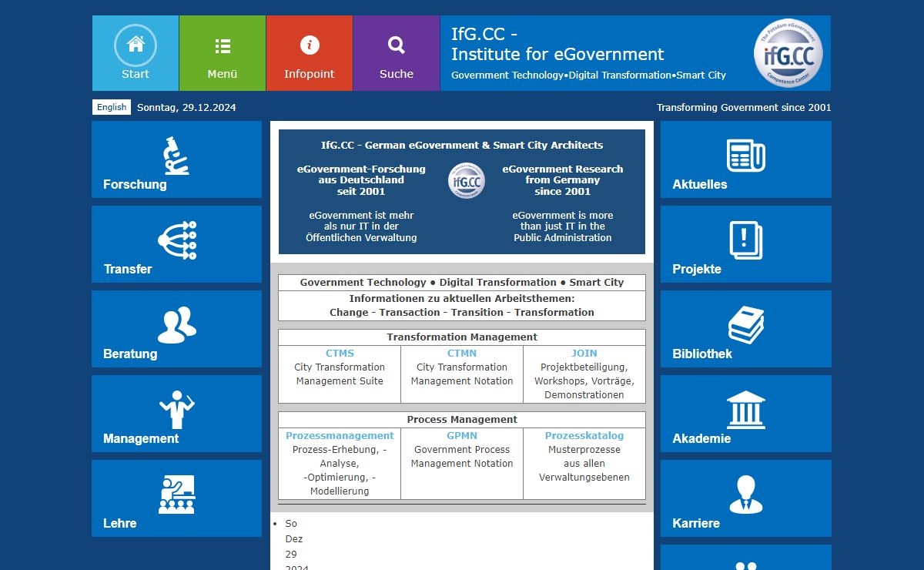The image size is (924, 570).
Task: Follow the Prozessmanagement link
Action: (x=340, y=436)
